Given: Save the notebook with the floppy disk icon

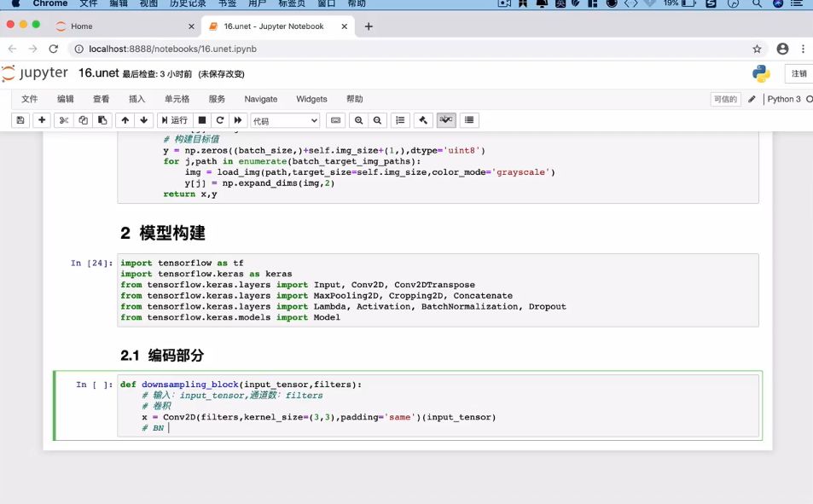Looking at the screenshot, I should point(20,120).
